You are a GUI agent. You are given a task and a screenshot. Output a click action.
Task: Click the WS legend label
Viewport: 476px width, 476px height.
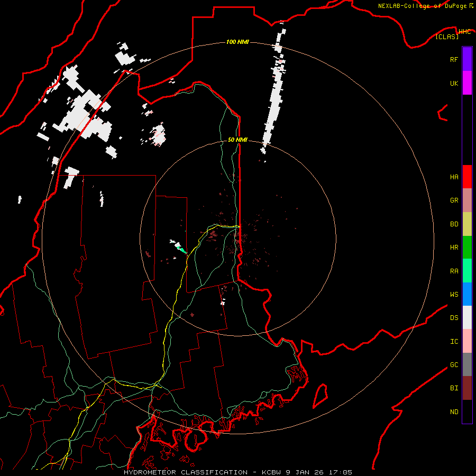tap(454, 294)
